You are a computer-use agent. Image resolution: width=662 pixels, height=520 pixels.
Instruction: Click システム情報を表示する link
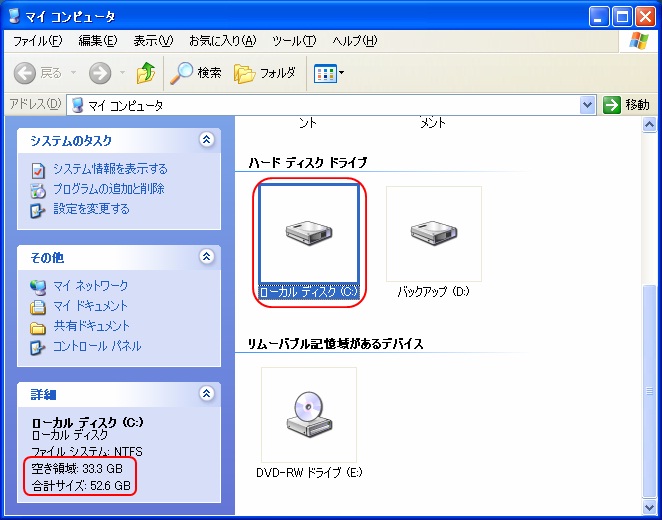(110, 169)
